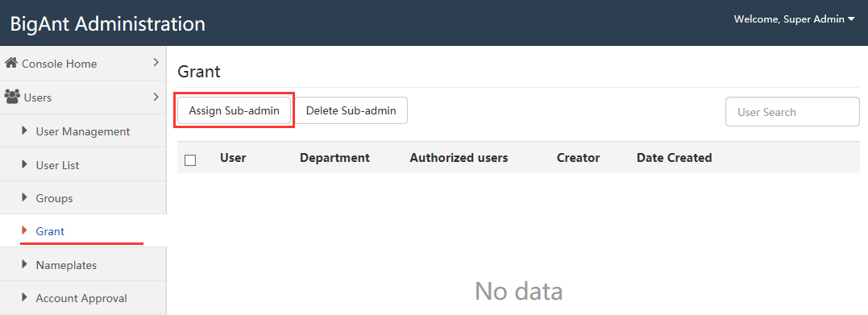
Task: Select Grant in sidebar
Action: point(83,231)
